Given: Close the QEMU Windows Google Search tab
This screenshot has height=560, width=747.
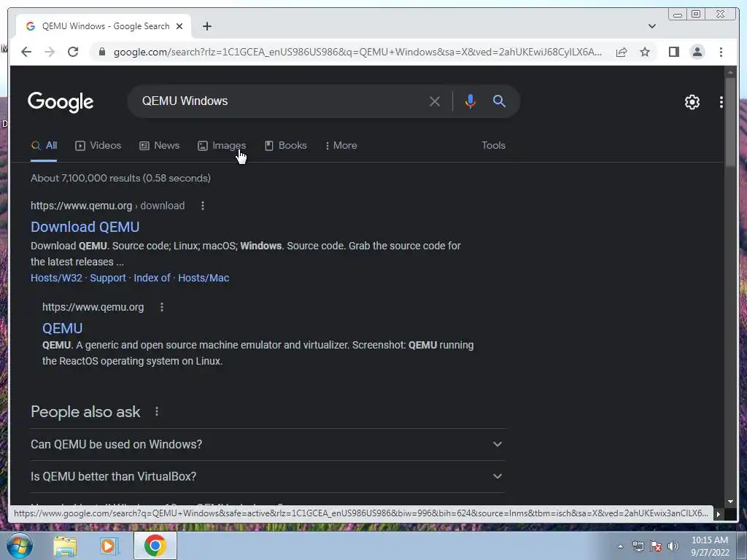Looking at the screenshot, I should [179, 26].
